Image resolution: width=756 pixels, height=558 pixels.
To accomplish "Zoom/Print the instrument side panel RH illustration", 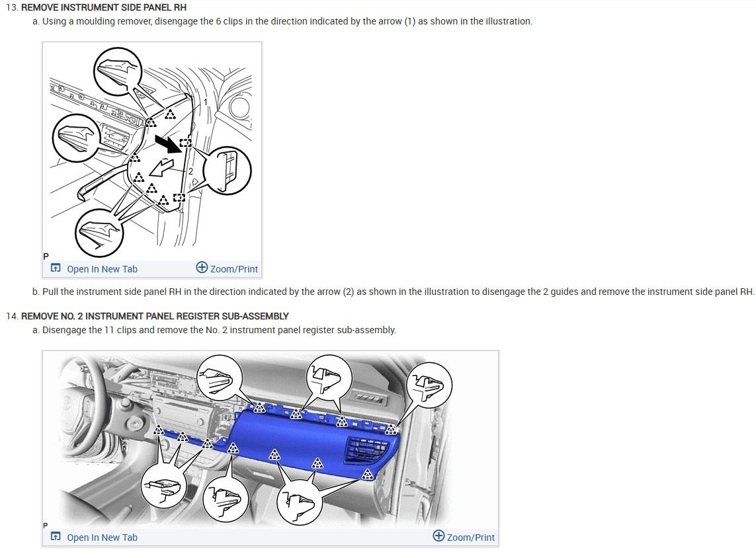I will 227,268.
